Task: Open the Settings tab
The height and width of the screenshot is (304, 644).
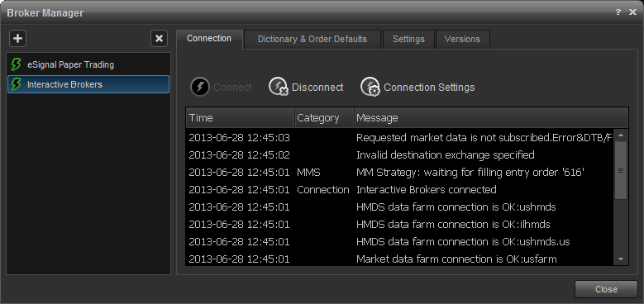Action: click(x=408, y=39)
